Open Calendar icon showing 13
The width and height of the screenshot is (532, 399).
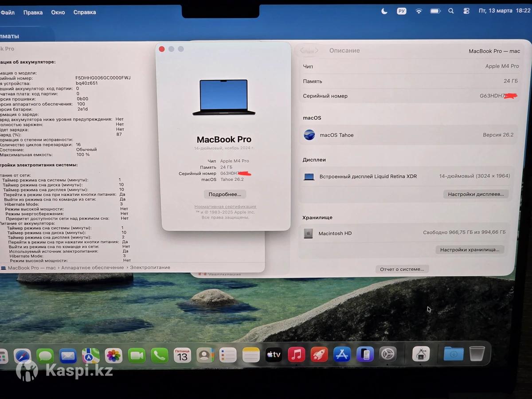click(x=182, y=355)
